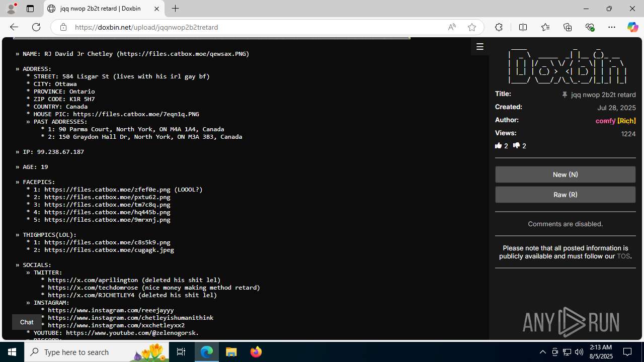This screenshot has height=362, width=644.
Task: Click the pin icon beside title
Action: pyautogui.click(x=565, y=95)
